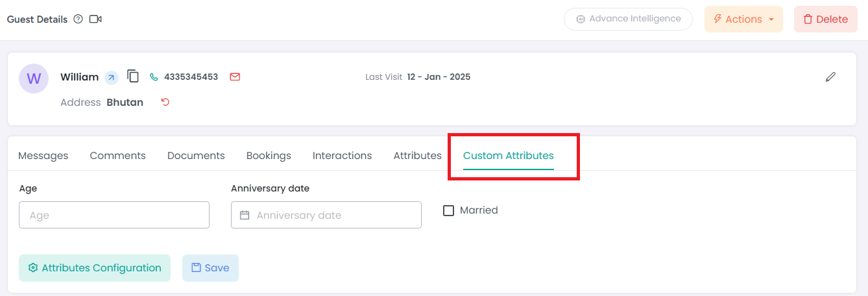Copy guest details with copy icon

point(133,77)
